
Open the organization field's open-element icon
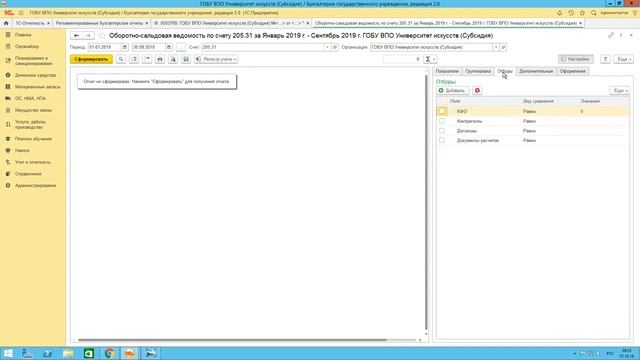[503, 47]
